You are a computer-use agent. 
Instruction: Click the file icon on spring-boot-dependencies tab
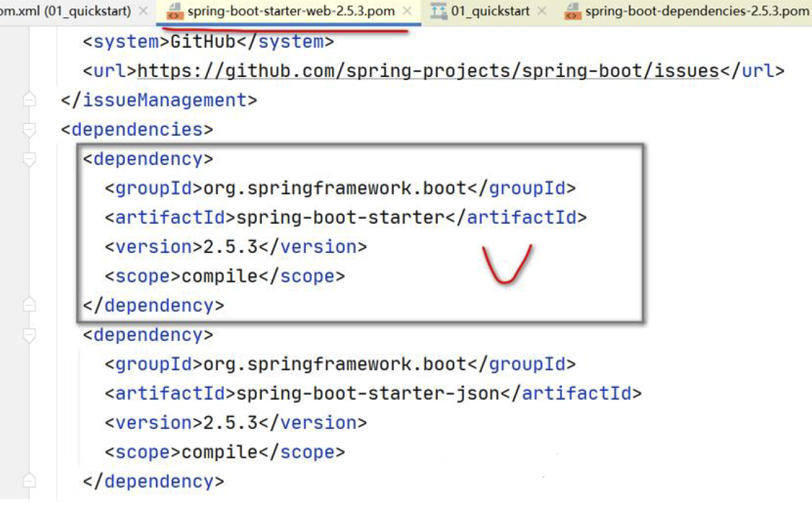tap(573, 12)
